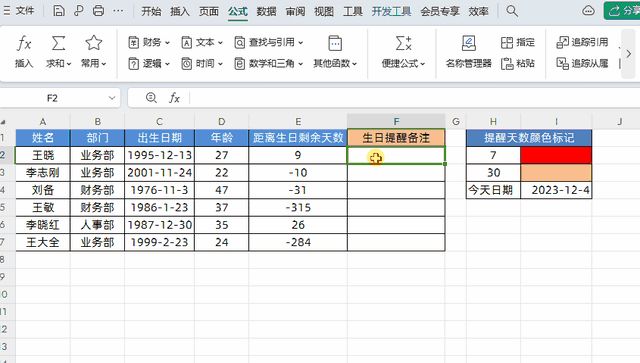Select the red color-filled cell
Screen dimensions: 640x363
pyautogui.click(x=556, y=155)
